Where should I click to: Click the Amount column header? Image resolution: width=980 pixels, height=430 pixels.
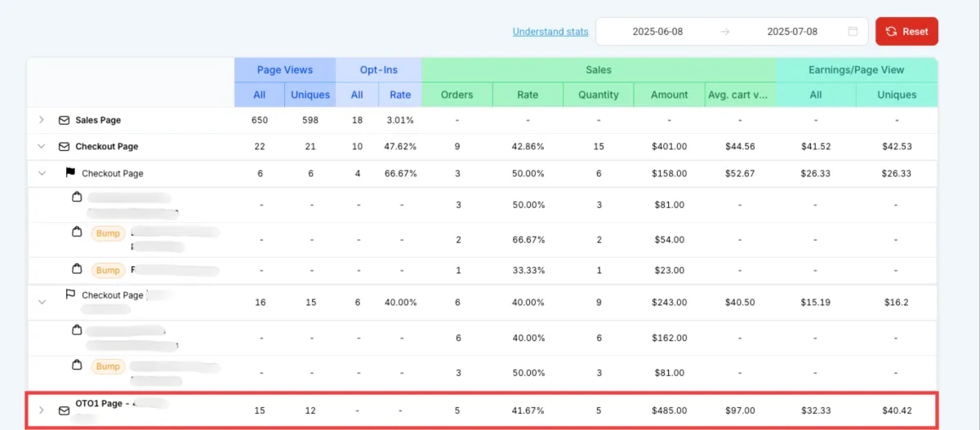coord(670,95)
